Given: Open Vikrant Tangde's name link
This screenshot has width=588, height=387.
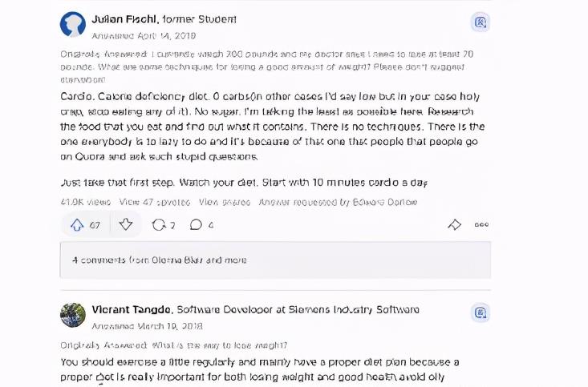Looking at the screenshot, I should pos(132,310).
